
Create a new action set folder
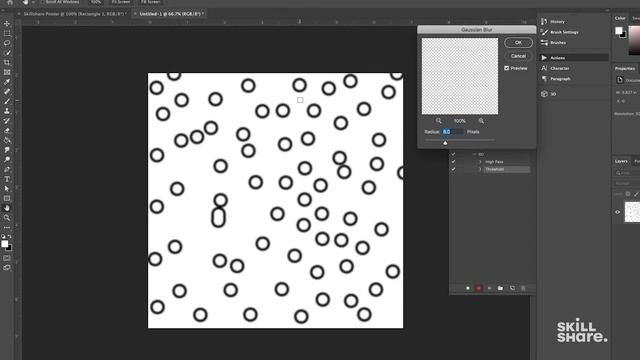click(500, 288)
